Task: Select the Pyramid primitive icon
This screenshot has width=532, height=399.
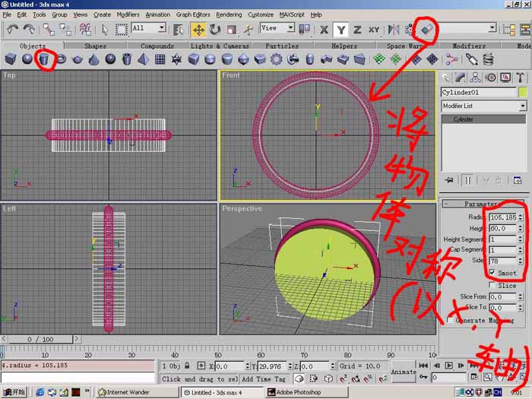Action: click(143, 59)
